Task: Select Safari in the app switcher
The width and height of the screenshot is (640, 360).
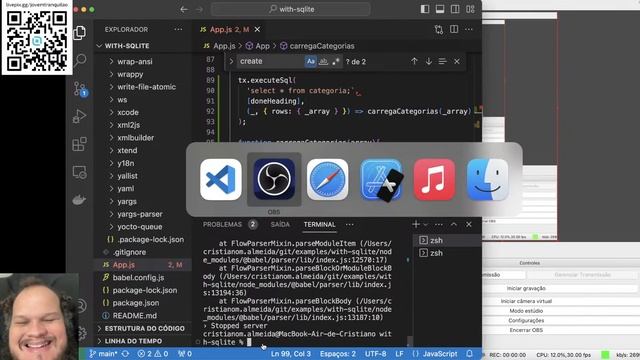Action: (x=328, y=180)
